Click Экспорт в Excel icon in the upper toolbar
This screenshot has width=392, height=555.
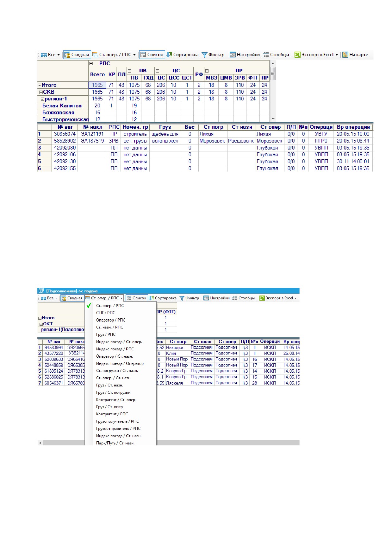[x=297, y=55]
